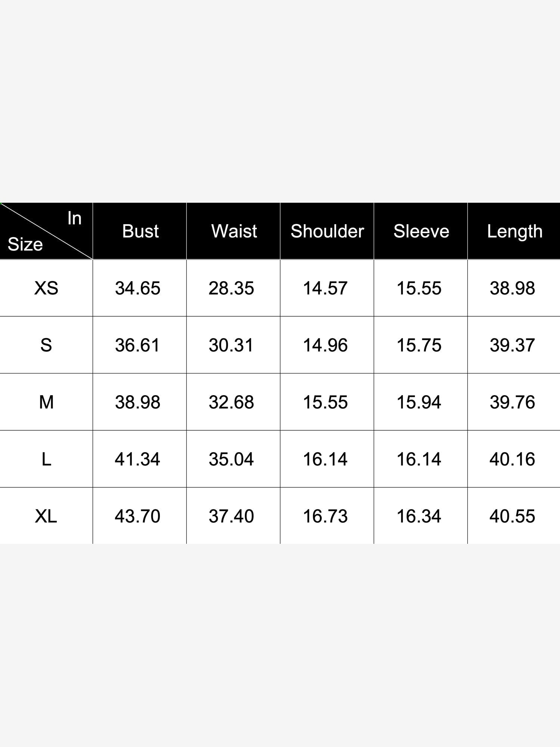Click the Bust column header
Viewport: 560px width, 747px height.
pos(140,231)
